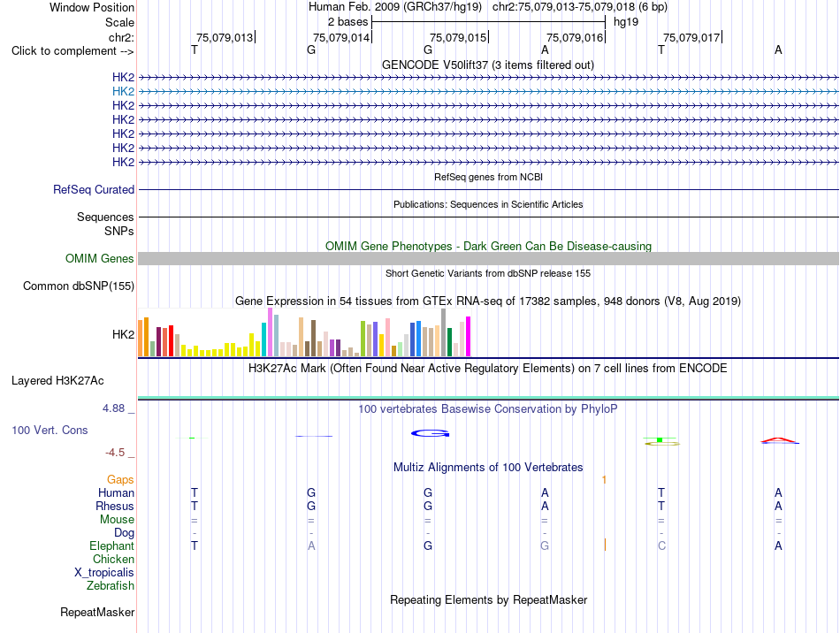Viewport: 840px width, 633px height.
Task: Click position text chr2:75,079,013-75,079,018 (6 bp)
Action: coord(580,7)
